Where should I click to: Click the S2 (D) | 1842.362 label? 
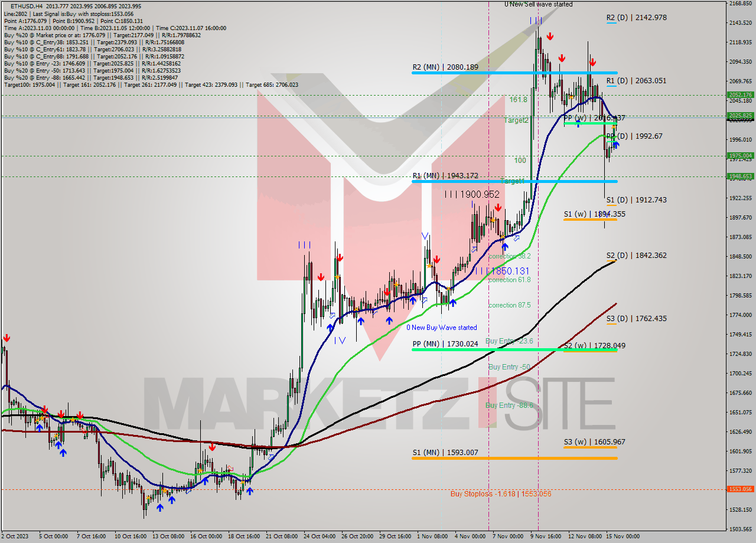click(637, 255)
